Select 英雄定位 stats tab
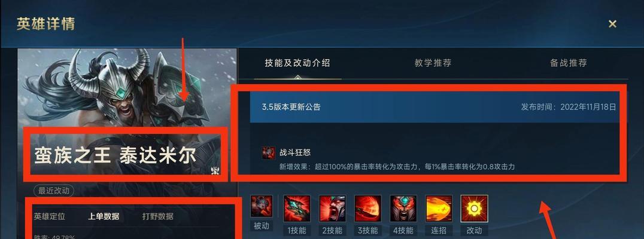 pos(49,216)
